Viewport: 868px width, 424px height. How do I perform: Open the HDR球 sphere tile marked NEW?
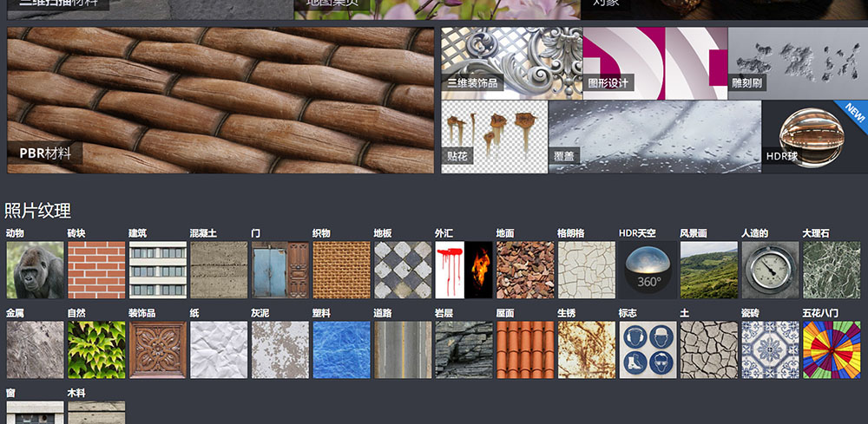(815, 136)
